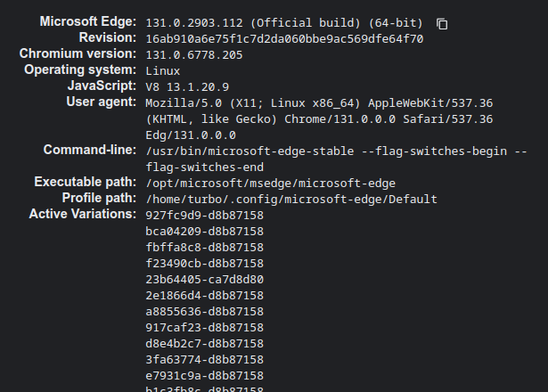The height and width of the screenshot is (392, 548).
Task: Click the command-line value text
Action: (326, 159)
